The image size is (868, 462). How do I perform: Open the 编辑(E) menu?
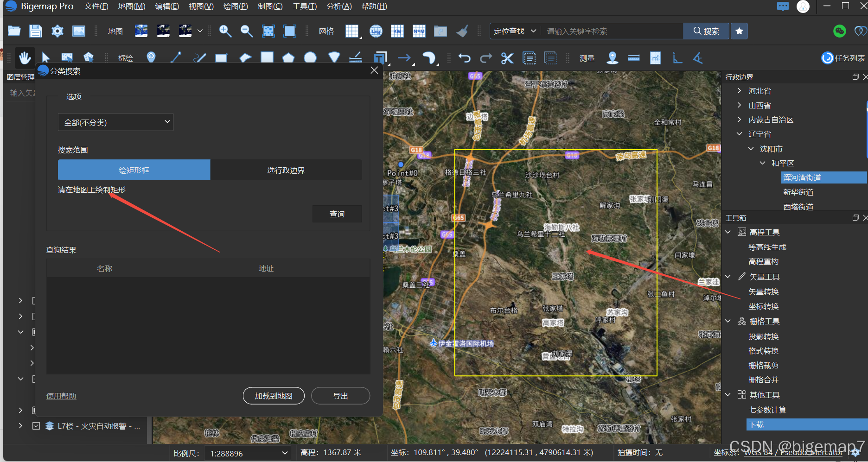(x=167, y=6)
